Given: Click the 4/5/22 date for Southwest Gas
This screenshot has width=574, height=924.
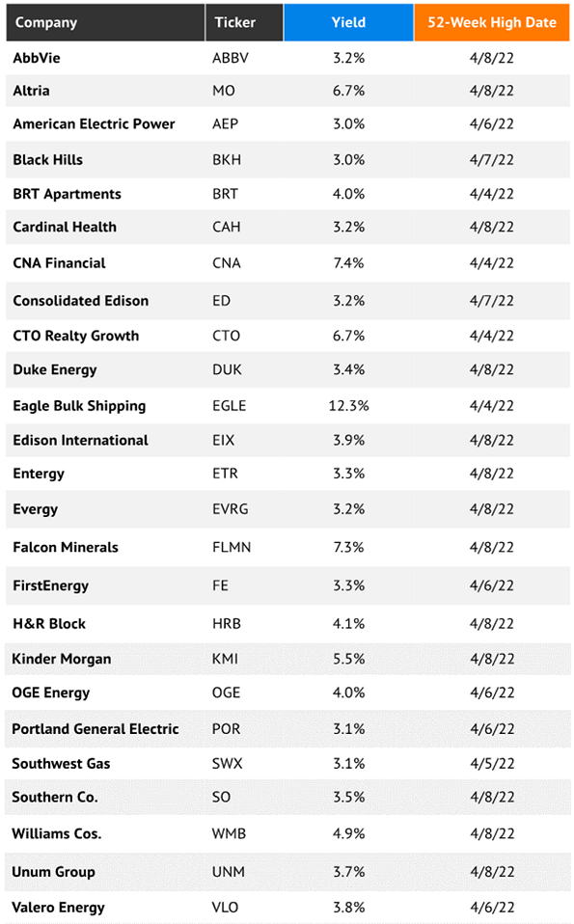Looking at the screenshot, I should point(492,763).
